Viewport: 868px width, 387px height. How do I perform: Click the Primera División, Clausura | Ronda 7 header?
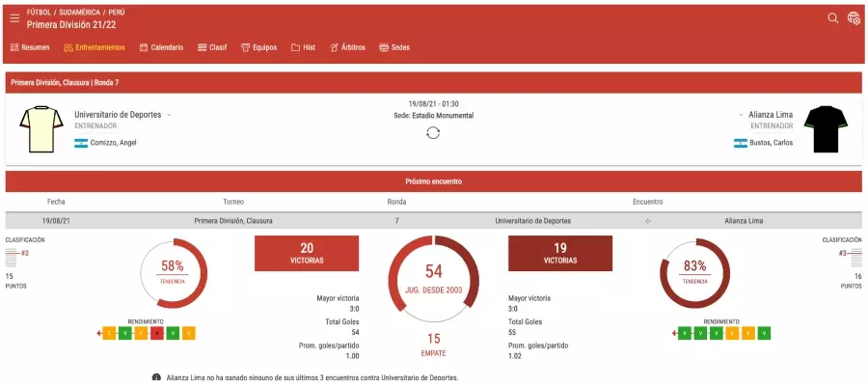(433, 82)
